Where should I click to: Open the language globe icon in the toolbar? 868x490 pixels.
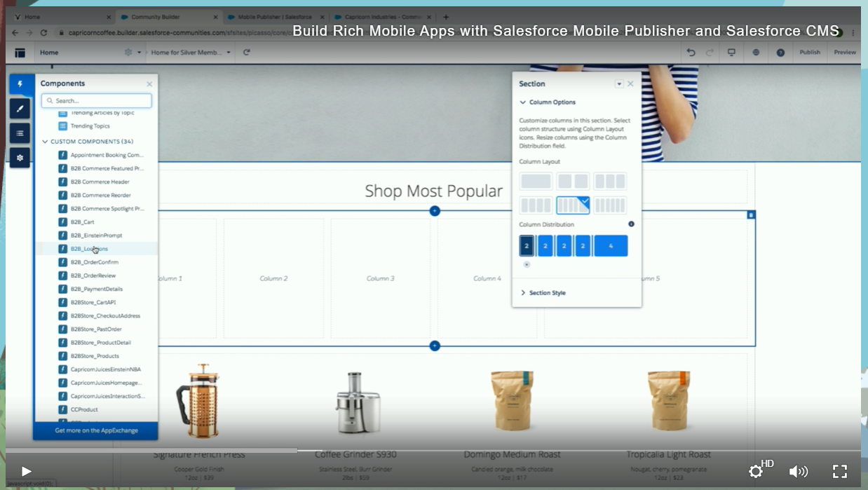point(756,53)
